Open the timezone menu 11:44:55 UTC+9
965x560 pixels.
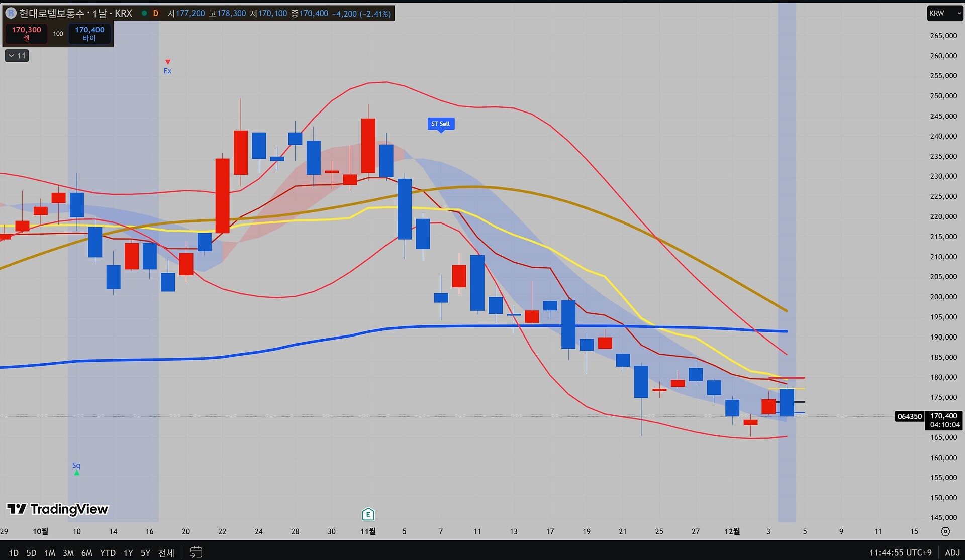coord(900,552)
